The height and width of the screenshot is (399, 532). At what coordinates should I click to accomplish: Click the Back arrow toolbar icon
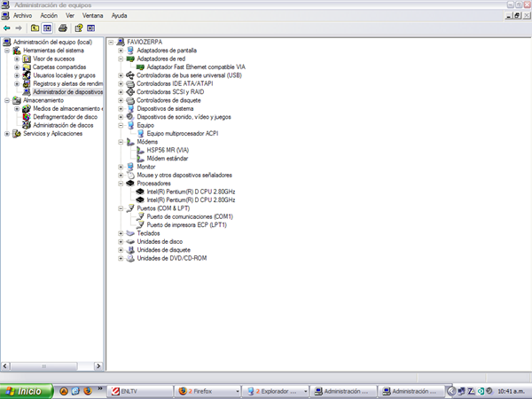click(x=7, y=28)
